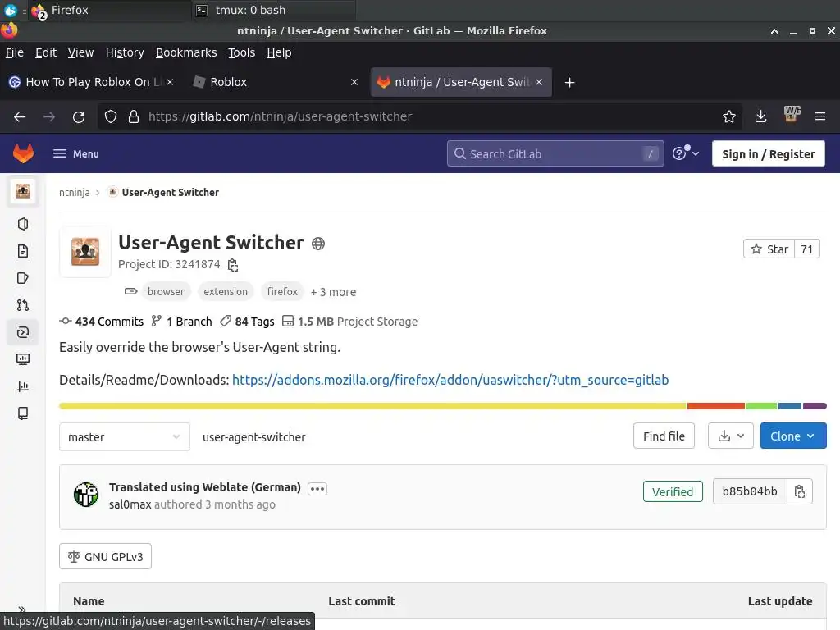Screen dimensions: 840x630
Task: Open project avatar in left sidebar
Action: 22,191
